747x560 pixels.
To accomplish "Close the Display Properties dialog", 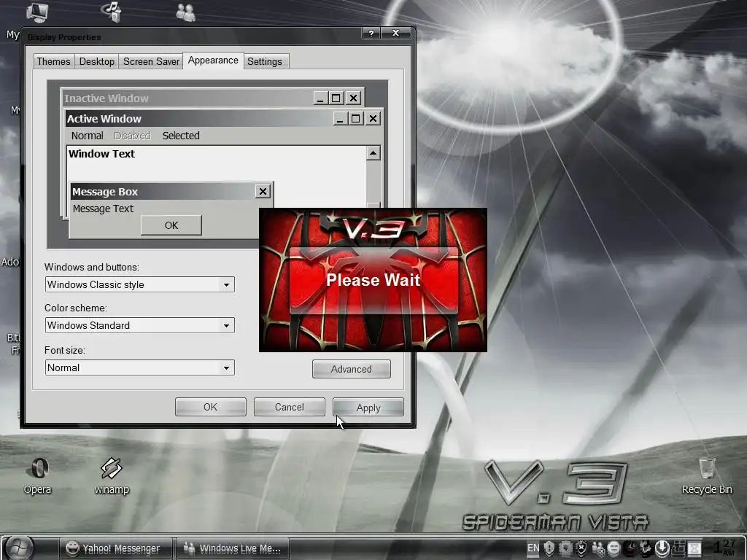I will [x=395, y=33].
